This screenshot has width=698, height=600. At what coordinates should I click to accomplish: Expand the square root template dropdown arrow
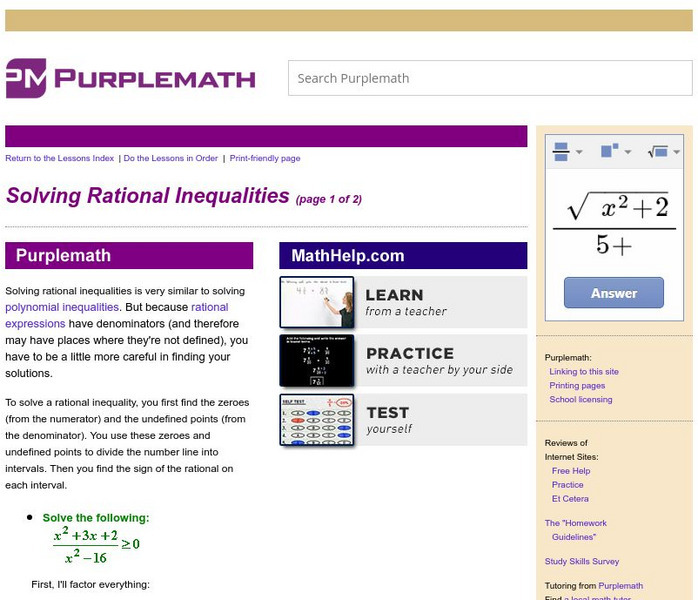tap(677, 152)
